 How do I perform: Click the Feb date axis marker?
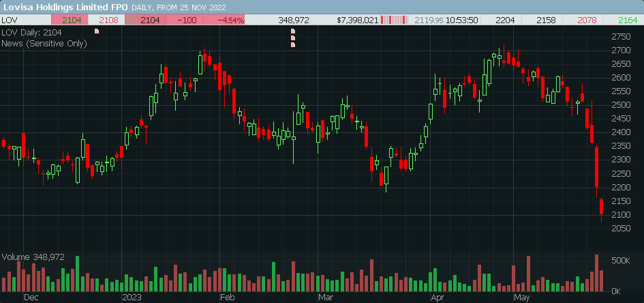[227, 298]
